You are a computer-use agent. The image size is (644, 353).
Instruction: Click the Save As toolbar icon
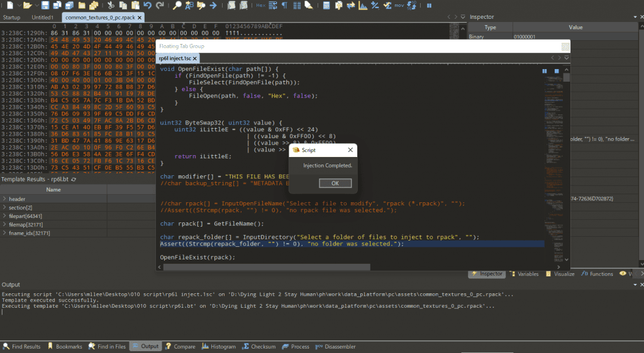(x=57, y=5)
